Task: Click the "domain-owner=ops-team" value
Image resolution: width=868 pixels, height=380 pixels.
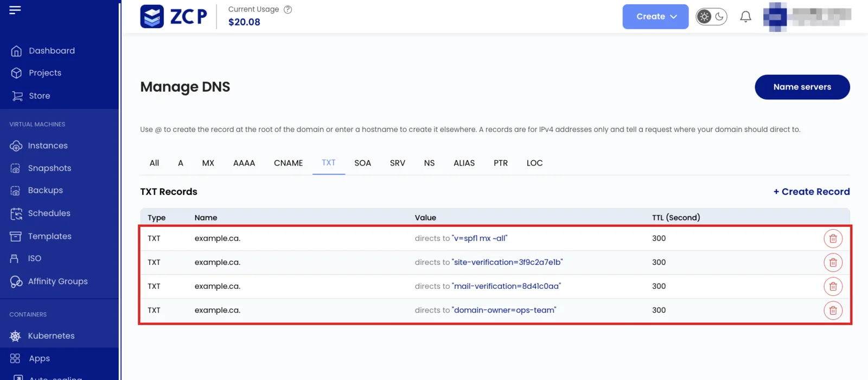Action: 504,310
